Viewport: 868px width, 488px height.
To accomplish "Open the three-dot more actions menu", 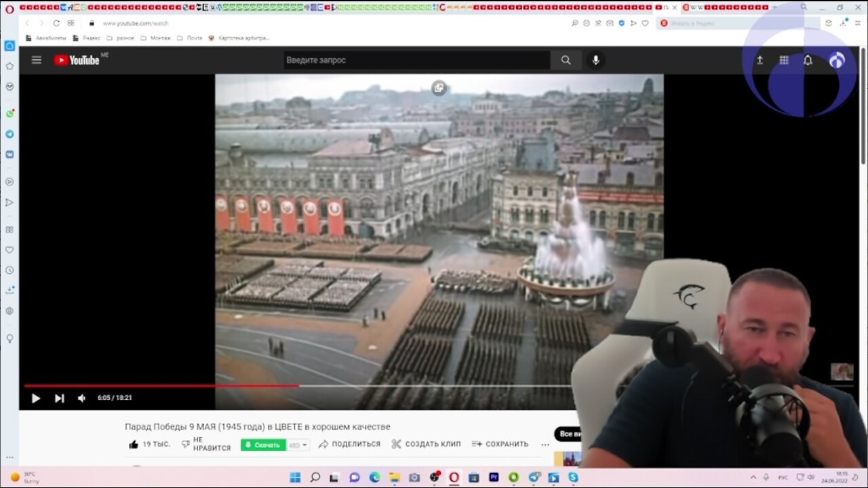I will 545,445.
